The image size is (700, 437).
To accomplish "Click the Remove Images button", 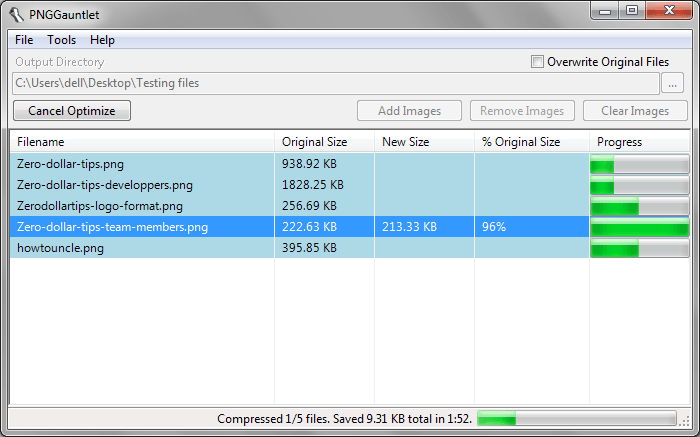I will pos(521,111).
